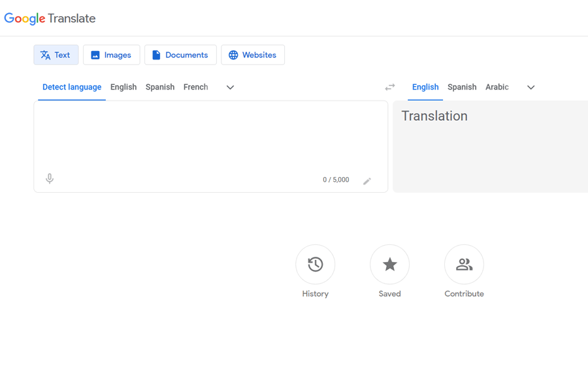Select the Detect language source tab
The width and height of the screenshot is (588, 392).
pyautogui.click(x=72, y=87)
